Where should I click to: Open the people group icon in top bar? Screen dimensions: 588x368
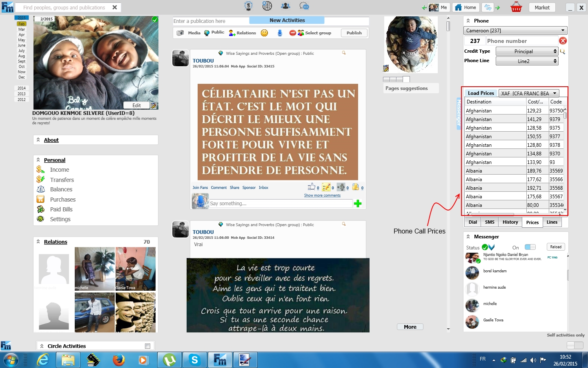286,6
